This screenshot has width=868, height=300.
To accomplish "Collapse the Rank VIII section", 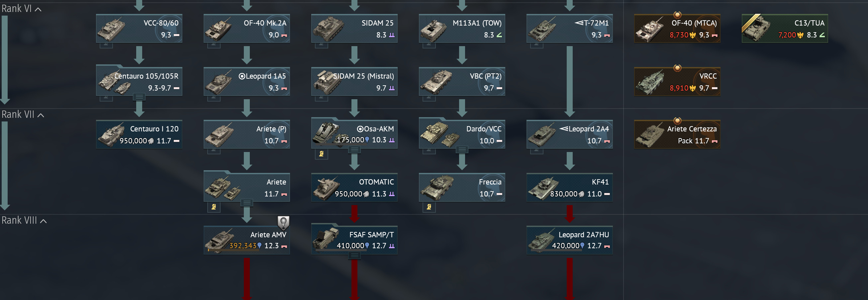I will click(x=44, y=221).
